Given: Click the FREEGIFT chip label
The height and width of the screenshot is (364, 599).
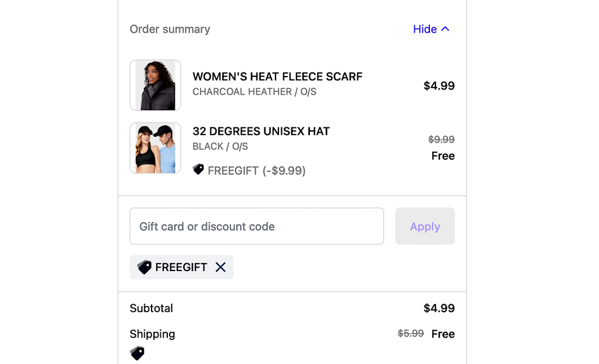Looking at the screenshot, I should pos(181,268).
